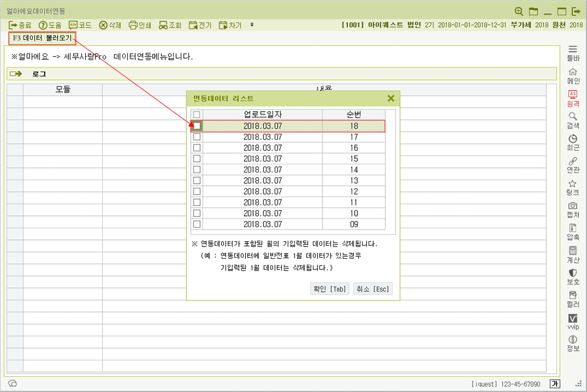Click the 보호 shield icon in sidebar
This screenshot has height=392, width=587.
[x=573, y=276]
